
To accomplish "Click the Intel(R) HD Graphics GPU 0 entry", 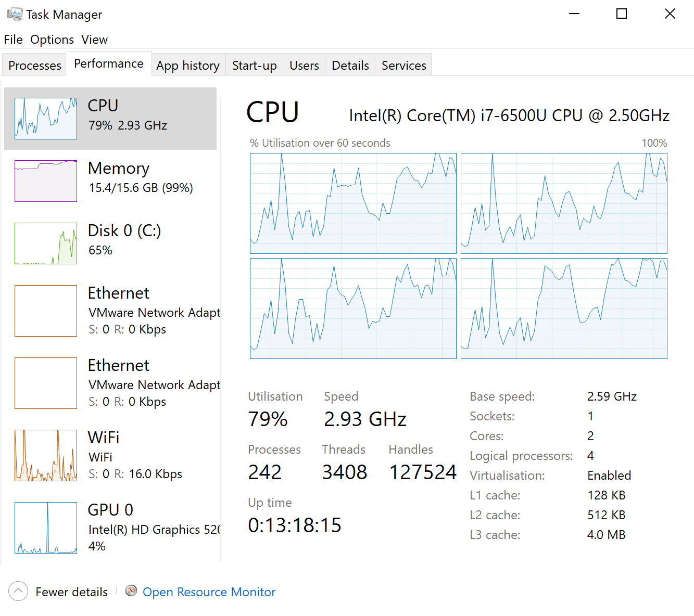I will [x=110, y=528].
